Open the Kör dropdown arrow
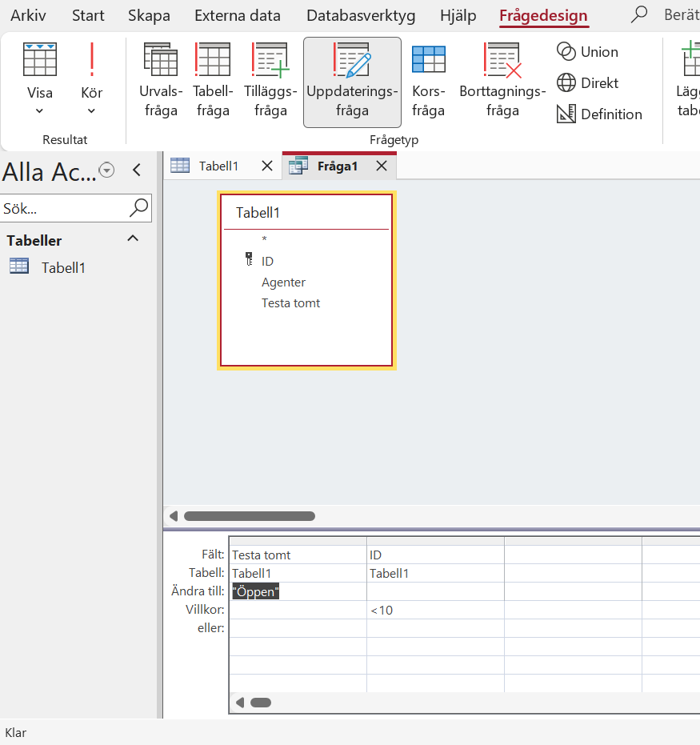The height and width of the screenshot is (745, 700). click(x=92, y=111)
